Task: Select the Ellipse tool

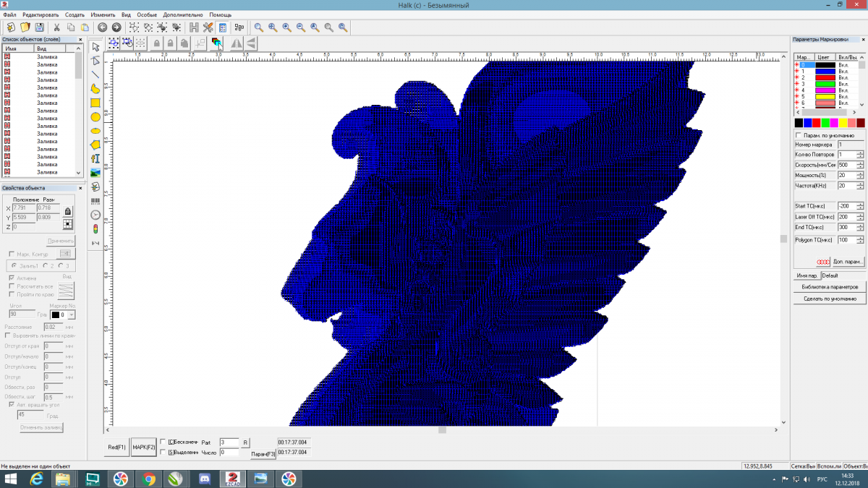Action: pos(95,131)
